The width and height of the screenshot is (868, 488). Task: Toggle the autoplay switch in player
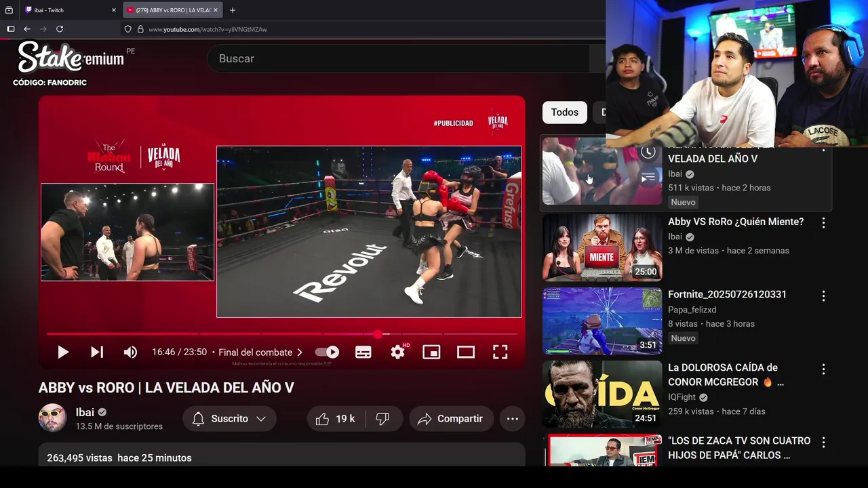point(327,352)
